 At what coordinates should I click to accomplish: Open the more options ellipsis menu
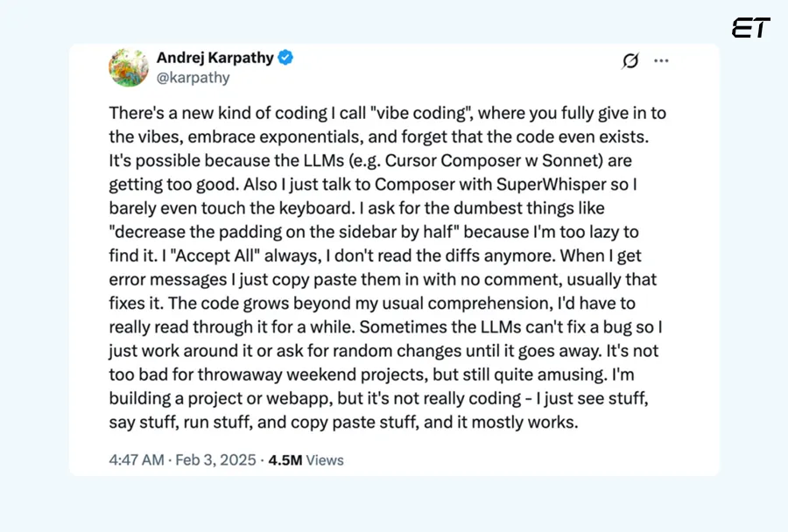click(x=661, y=60)
